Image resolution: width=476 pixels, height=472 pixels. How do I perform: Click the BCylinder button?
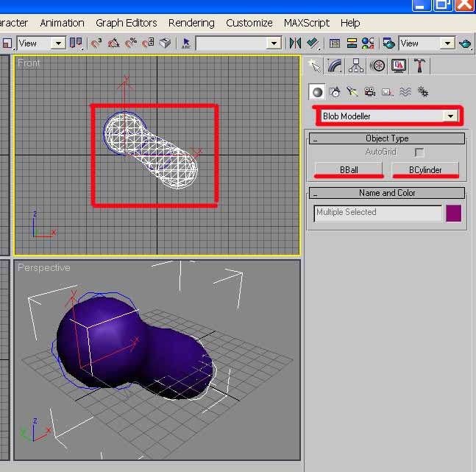tap(425, 169)
